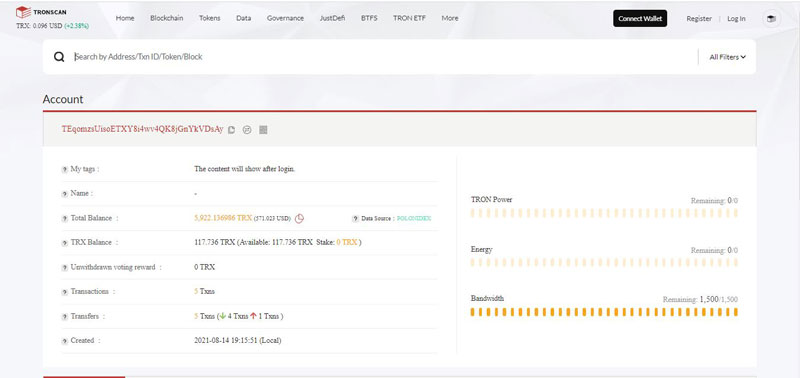The image size is (800, 378).
Task: Click 'The content will show after login' text
Action: tap(244, 169)
